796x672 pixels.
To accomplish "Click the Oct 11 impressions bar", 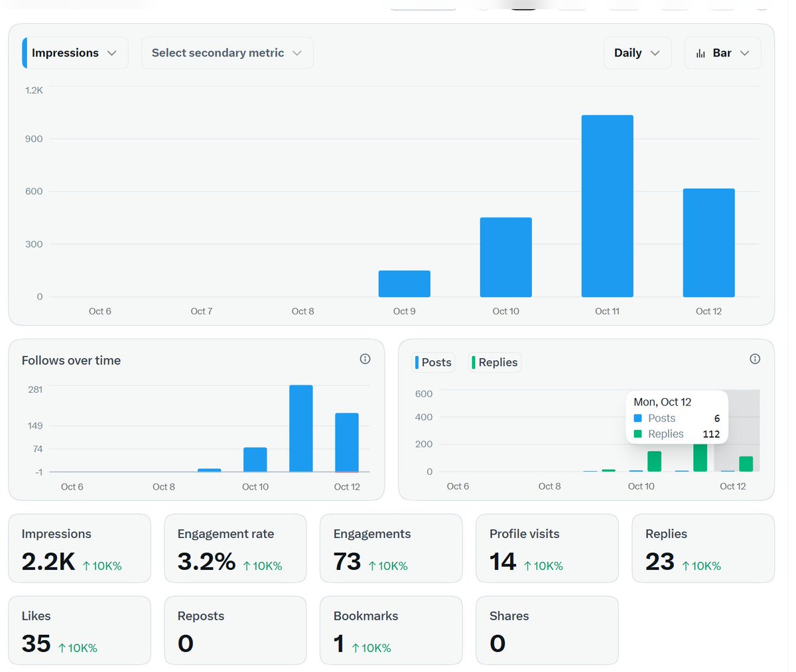I will [607, 206].
